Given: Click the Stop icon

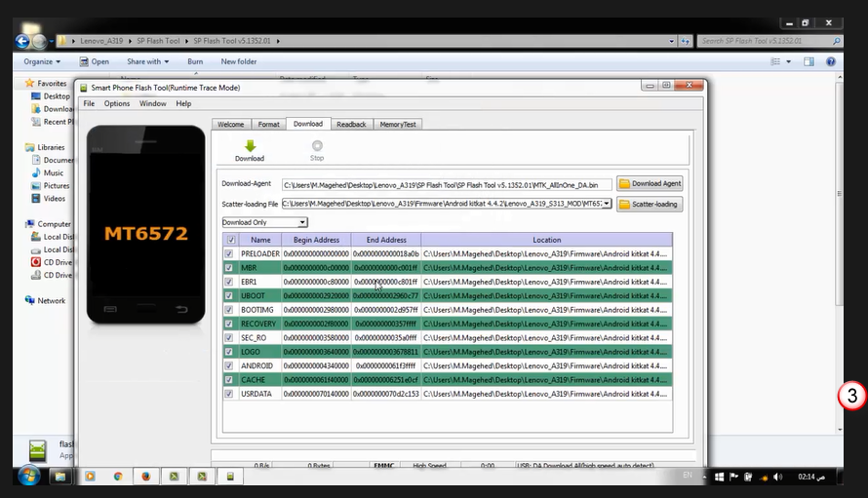Looking at the screenshot, I should coord(317,145).
